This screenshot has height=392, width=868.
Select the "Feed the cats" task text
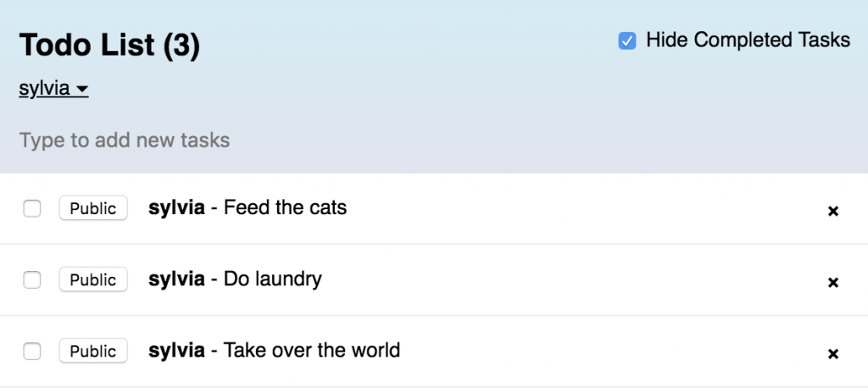click(285, 207)
